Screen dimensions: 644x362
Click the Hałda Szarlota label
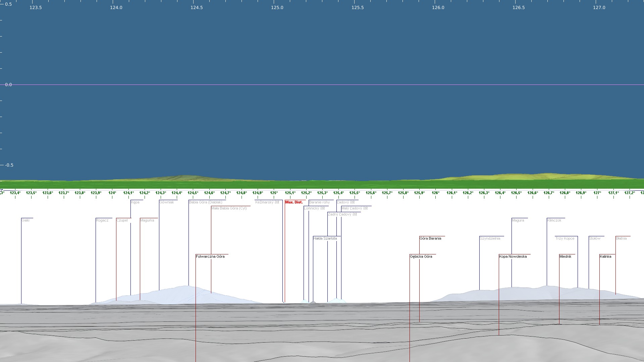click(325, 238)
